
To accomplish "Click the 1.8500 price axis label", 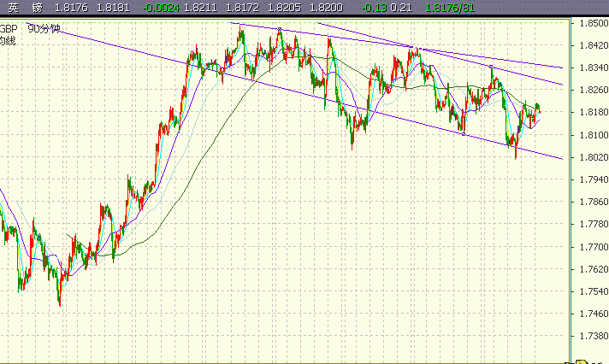I will coord(594,23).
